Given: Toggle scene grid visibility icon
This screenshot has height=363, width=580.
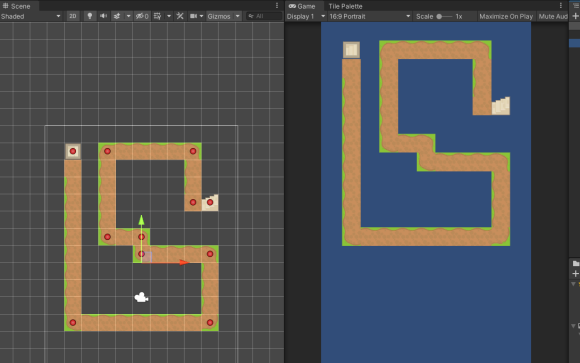Looking at the screenshot, I should (158, 16).
